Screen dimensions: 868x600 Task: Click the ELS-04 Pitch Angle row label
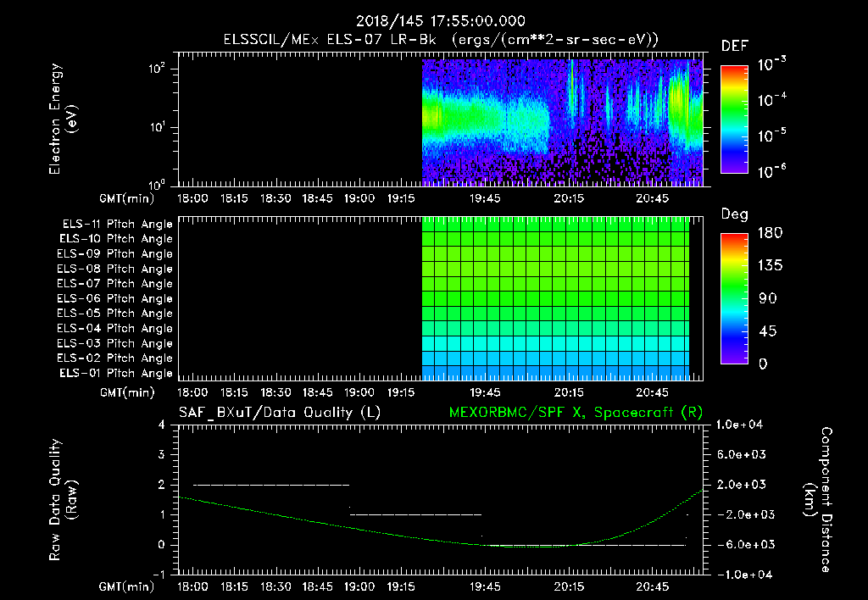point(115,329)
